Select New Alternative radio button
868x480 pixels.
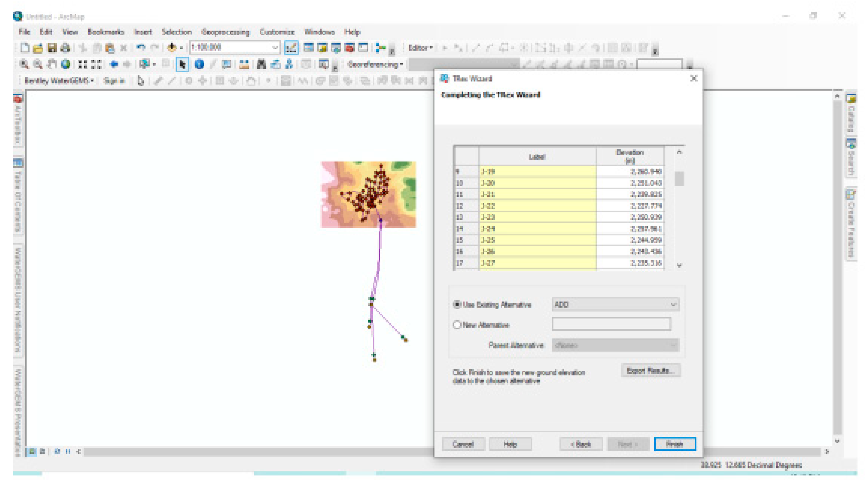[457, 325]
